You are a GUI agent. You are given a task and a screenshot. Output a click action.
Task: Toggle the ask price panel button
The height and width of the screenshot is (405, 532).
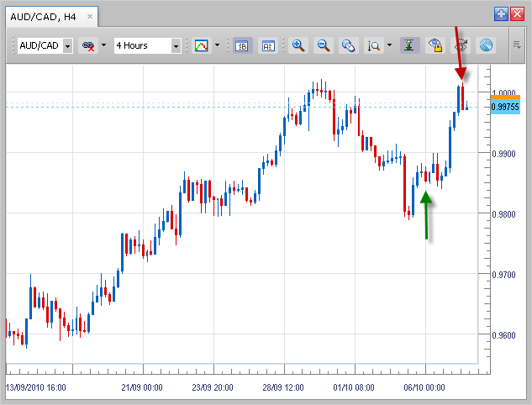[x=268, y=45]
